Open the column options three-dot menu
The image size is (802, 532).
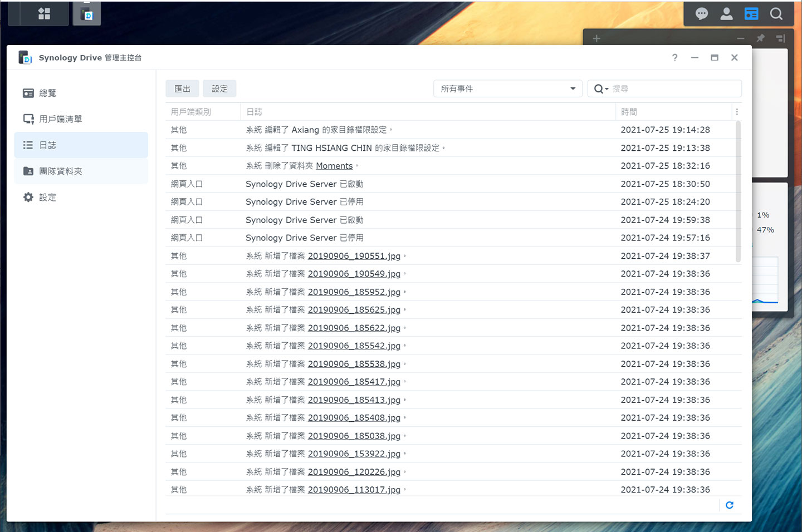click(737, 112)
